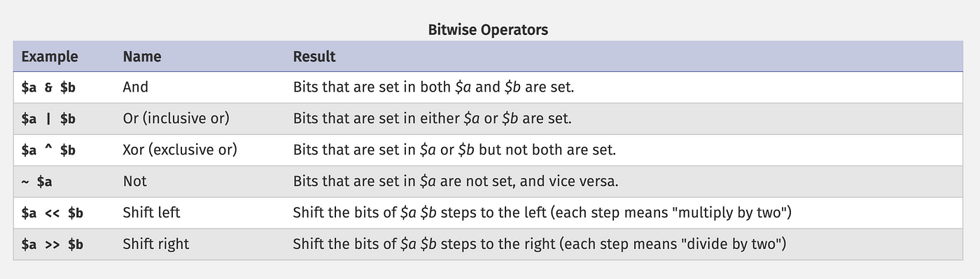
Task: Select the Name column header
Action: tap(142, 57)
